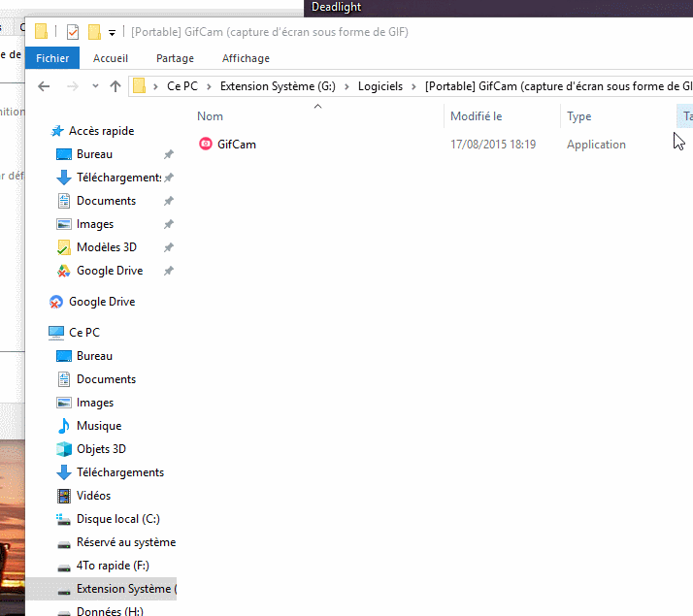Open the Fichier menu

(x=52, y=58)
